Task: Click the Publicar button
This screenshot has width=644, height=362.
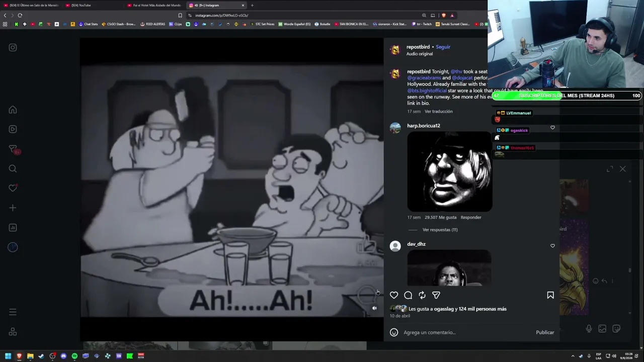Action: tap(545, 332)
